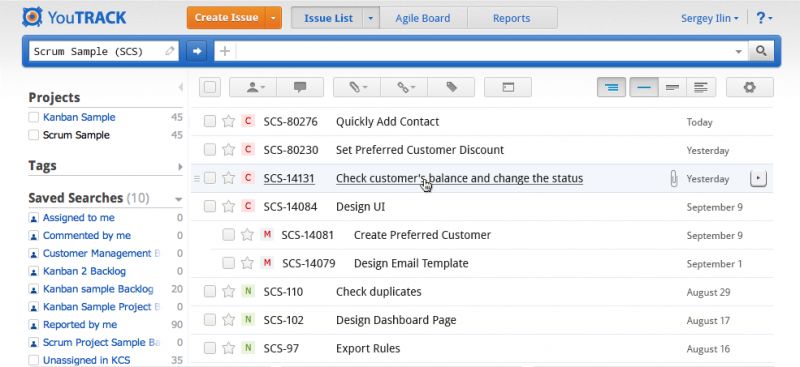Screen dimensions: 800x367
Task: Open the Create Issue dropdown arrow
Action: 273,18
